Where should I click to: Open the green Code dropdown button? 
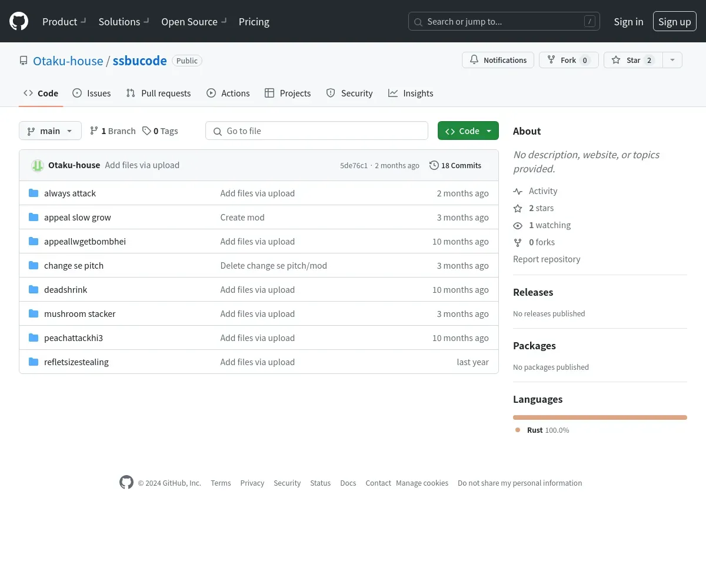coord(468,131)
